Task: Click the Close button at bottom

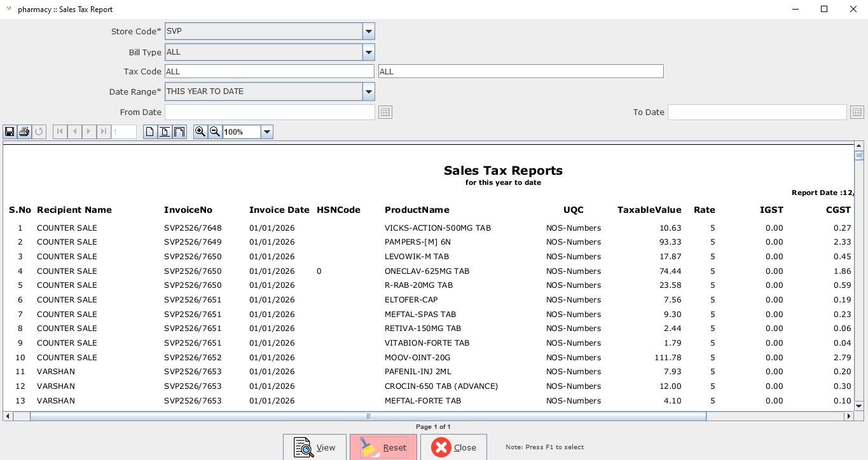Action: click(453, 447)
